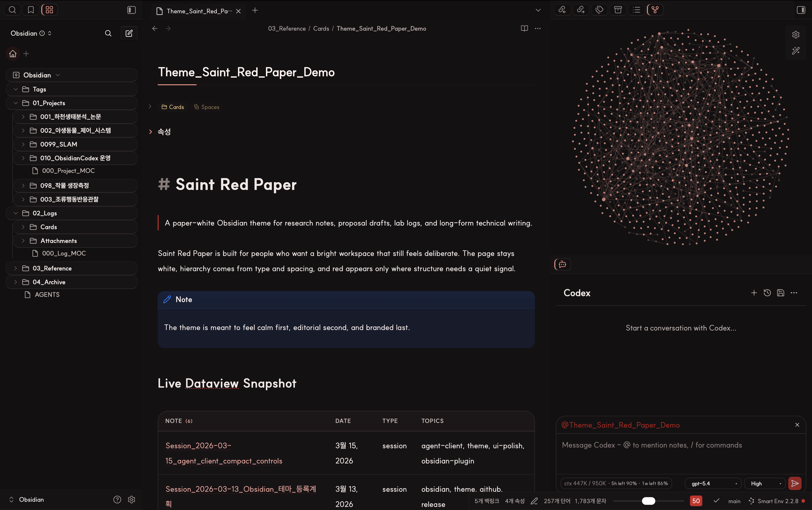Click the main git branch label
Viewport: 812px width, 510px height.
(x=734, y=501)
